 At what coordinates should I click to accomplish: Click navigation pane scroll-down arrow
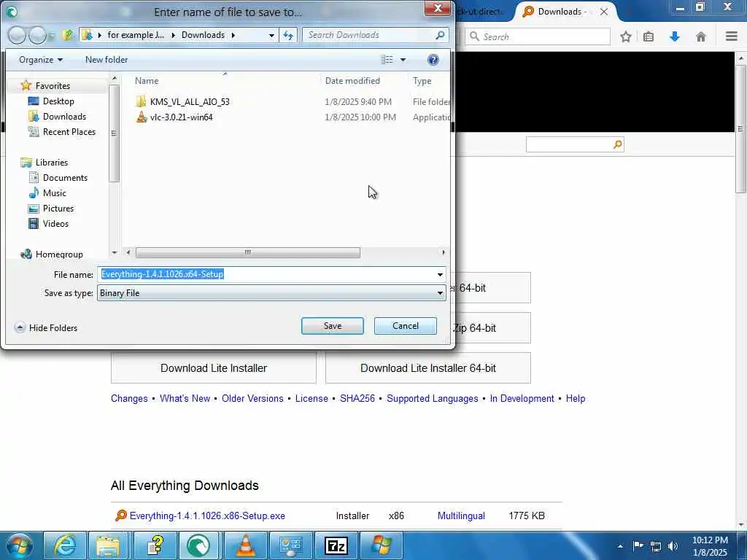click(x=114, y=252)
